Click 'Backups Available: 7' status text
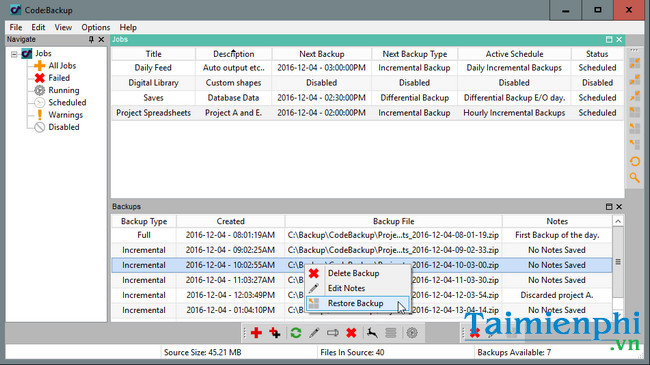 point(514,353)
